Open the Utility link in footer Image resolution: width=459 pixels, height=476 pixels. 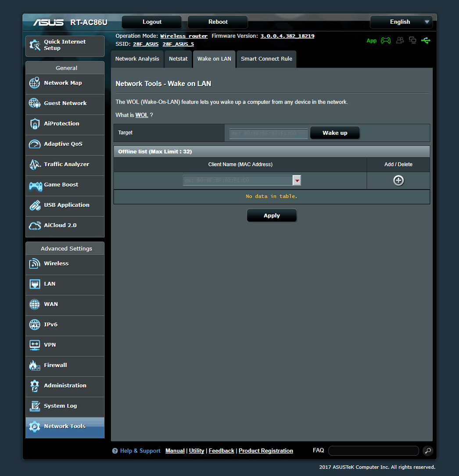(x=196, y=451)
